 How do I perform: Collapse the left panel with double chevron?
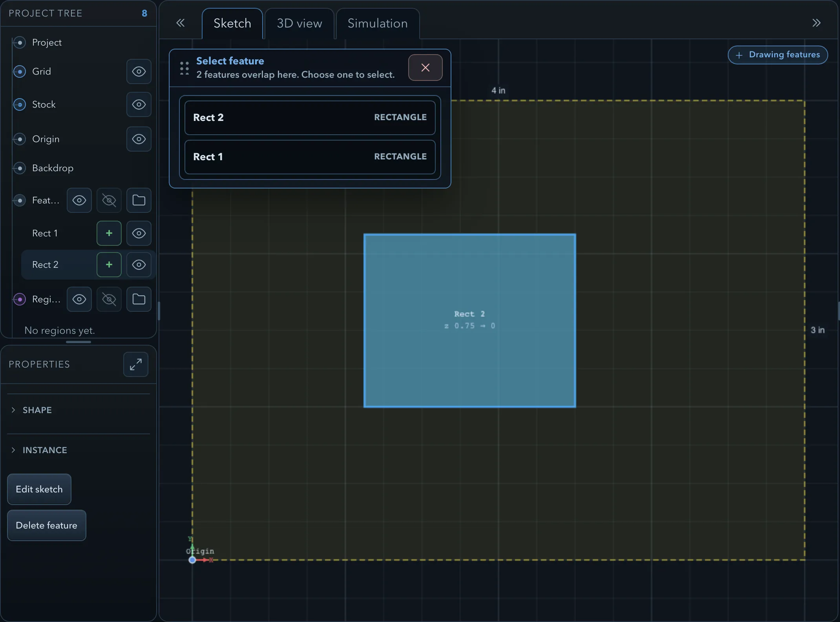tap(181, 23)
